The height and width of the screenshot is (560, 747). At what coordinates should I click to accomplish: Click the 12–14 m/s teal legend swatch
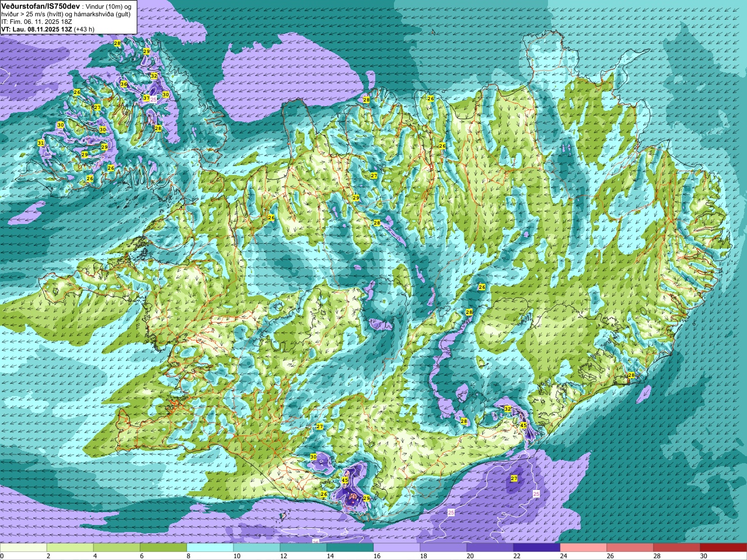click(303, 548)
